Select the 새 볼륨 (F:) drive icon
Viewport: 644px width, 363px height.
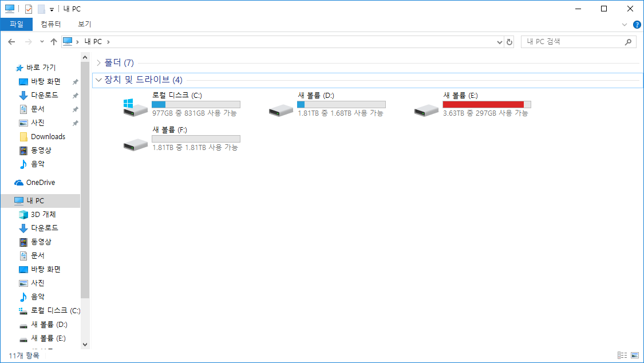pyautogui.click(x=136, y=143)
